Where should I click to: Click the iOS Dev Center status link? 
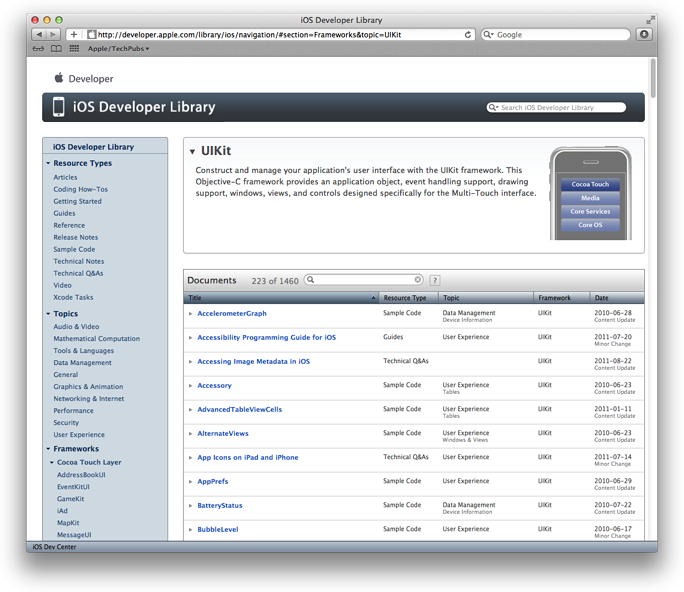(54, 547)
